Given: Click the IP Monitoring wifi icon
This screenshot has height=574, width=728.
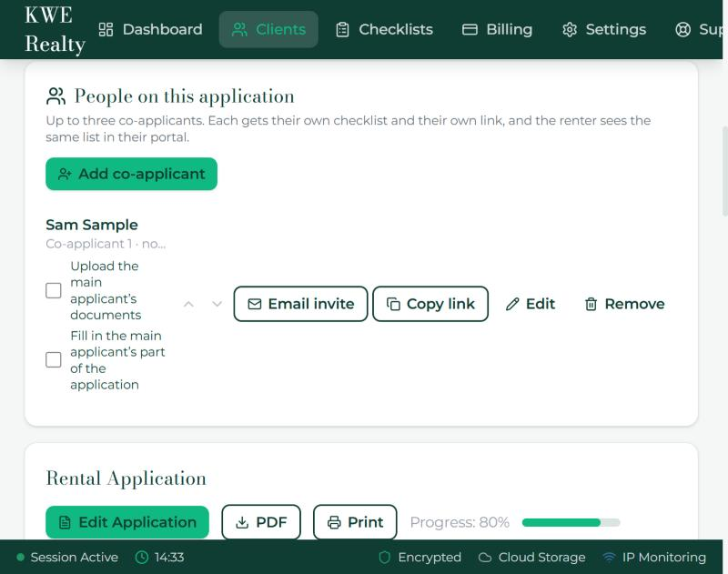Looking at the screenshot, I should coord(609,558).
